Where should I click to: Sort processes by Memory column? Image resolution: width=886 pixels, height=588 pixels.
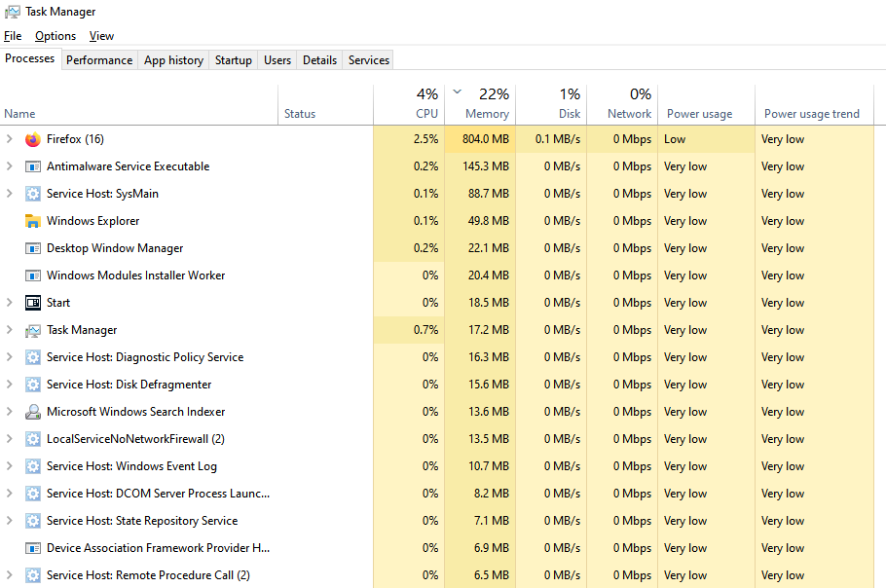pos(480,105)
